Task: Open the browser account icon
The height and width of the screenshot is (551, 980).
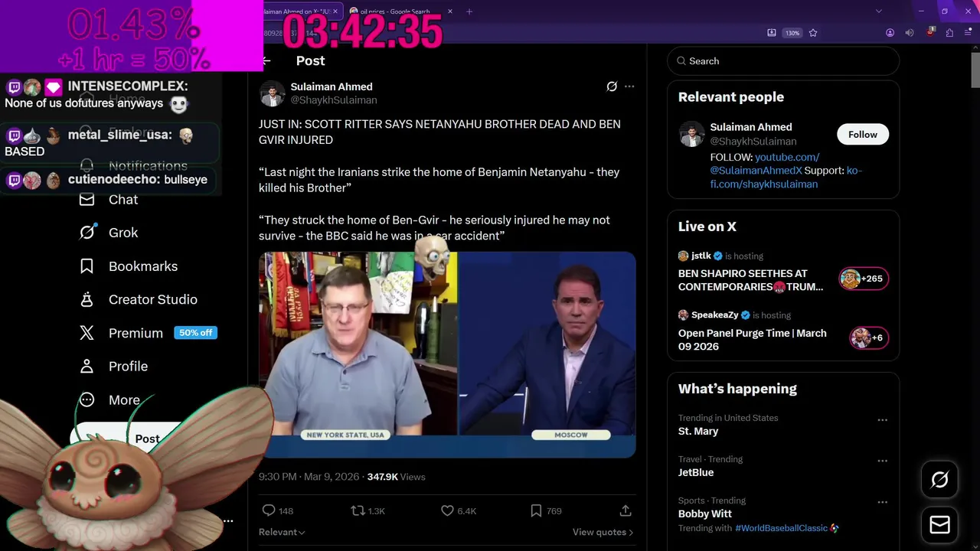Action: coord(890,33)
